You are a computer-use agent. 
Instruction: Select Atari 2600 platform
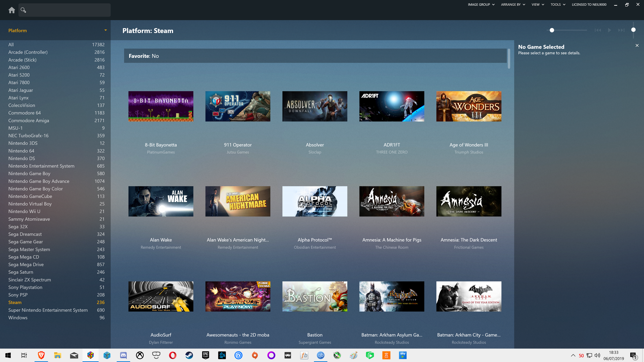pos(56,67)
